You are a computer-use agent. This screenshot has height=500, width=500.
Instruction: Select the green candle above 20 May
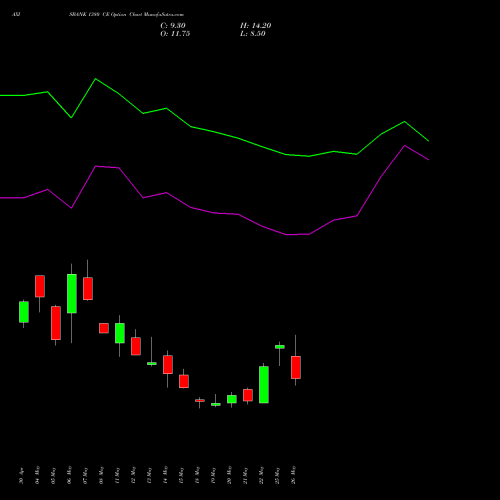pos(232,399)
